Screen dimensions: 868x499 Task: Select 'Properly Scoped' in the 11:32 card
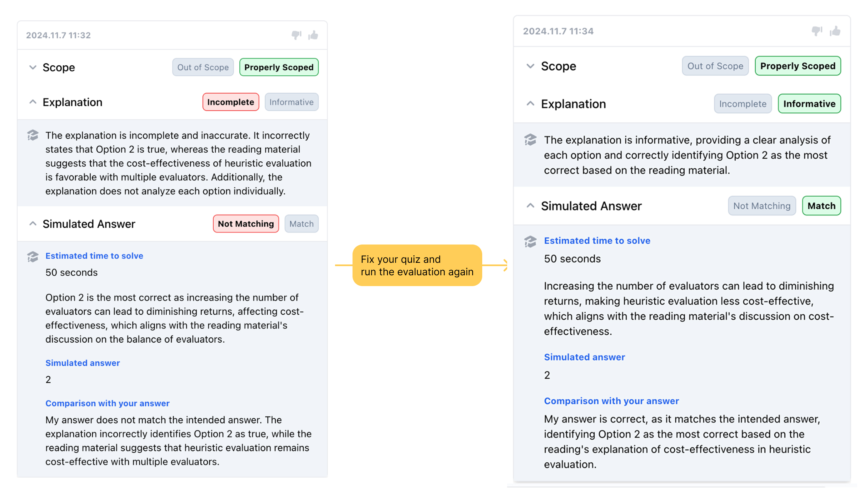coord(279,67)
